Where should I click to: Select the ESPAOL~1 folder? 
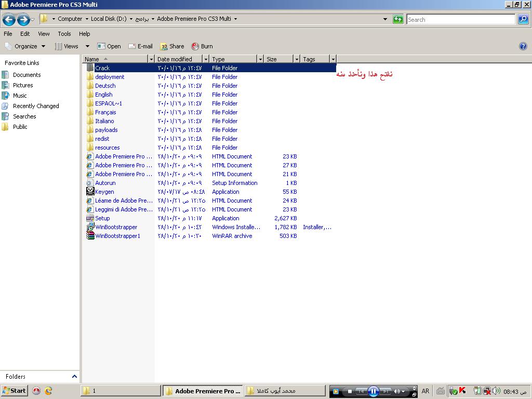click(108, 103)
